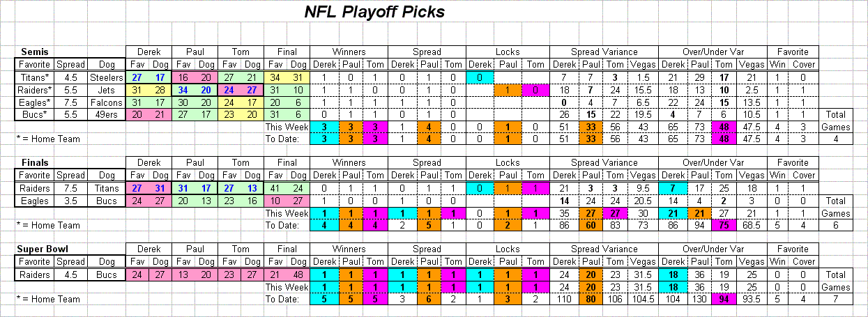The width and height of the screenshot is (868, 317).
Task: Select the 7.5 spread for Raiders in Finals
Action: pos(71,188)
